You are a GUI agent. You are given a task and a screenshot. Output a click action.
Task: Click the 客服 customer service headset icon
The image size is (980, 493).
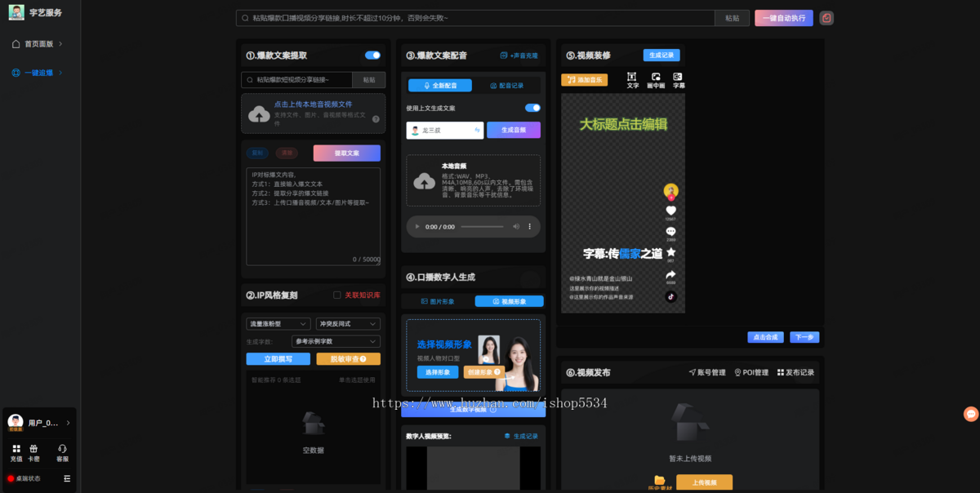pyautogui.click(x=63, y=449)
